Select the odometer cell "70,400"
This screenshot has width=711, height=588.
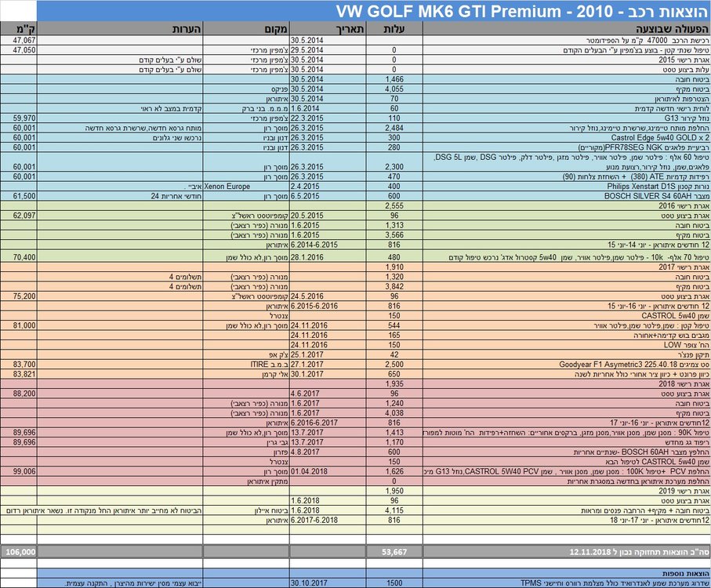[x=18, y=257]
